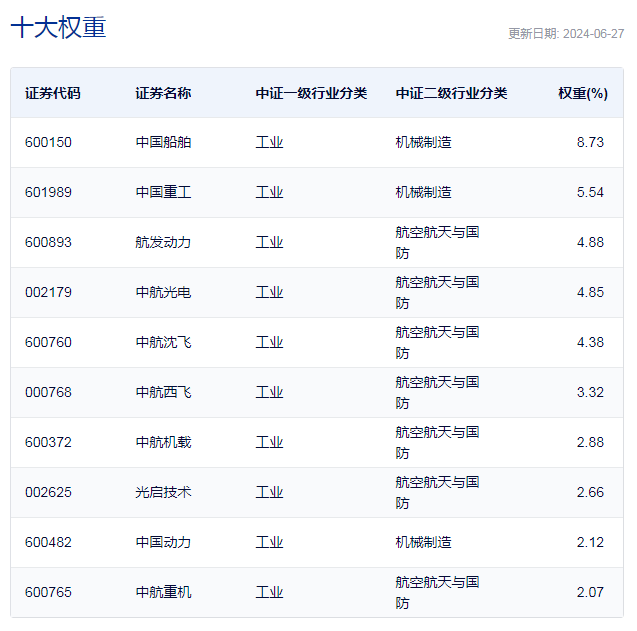
Task: Click the 中证二级行业分类 column header
Action: point(451,93)
